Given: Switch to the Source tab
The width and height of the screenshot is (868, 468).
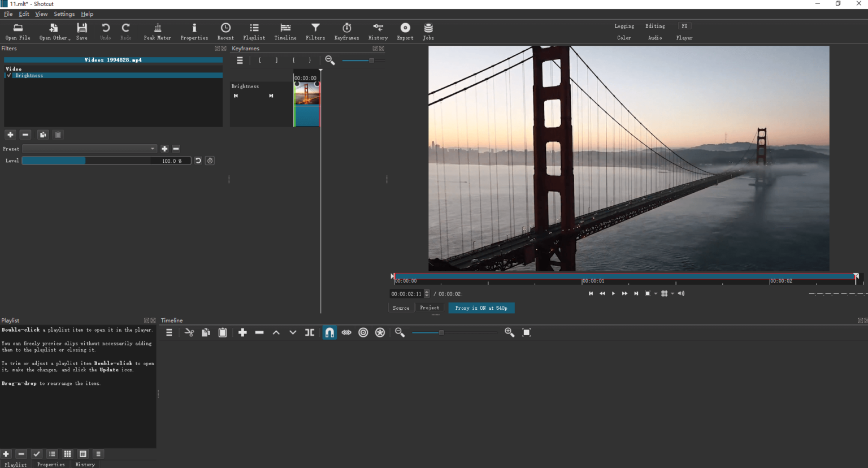Looking at the screenshot, I should point(401,308).
